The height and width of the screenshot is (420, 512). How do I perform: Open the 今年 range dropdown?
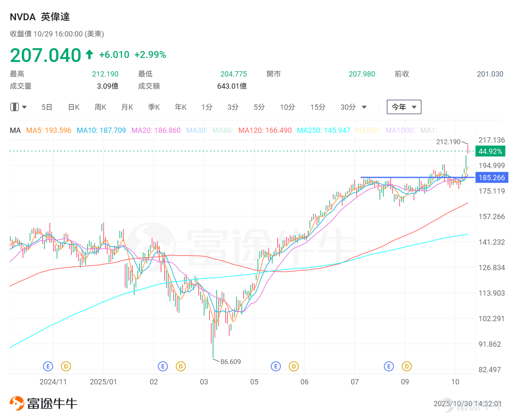click(404, 107)
